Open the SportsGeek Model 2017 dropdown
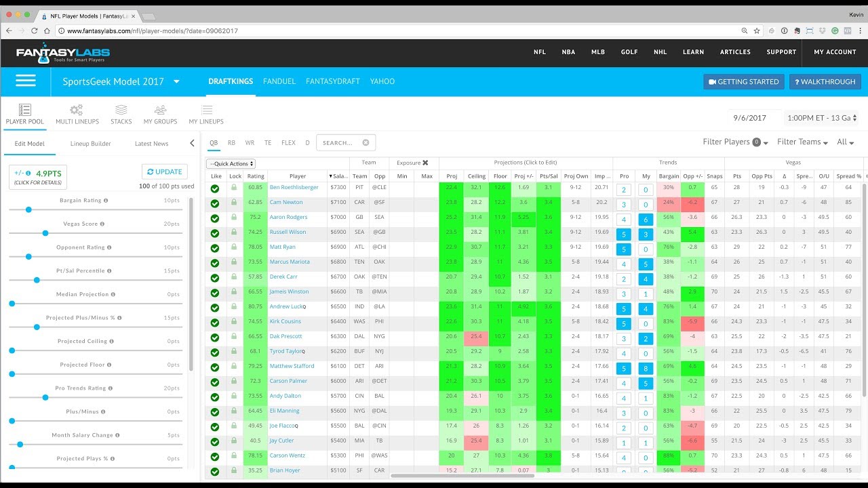Image resolution: width=868 pixels, height=488 pixels. tap(121, 81)
